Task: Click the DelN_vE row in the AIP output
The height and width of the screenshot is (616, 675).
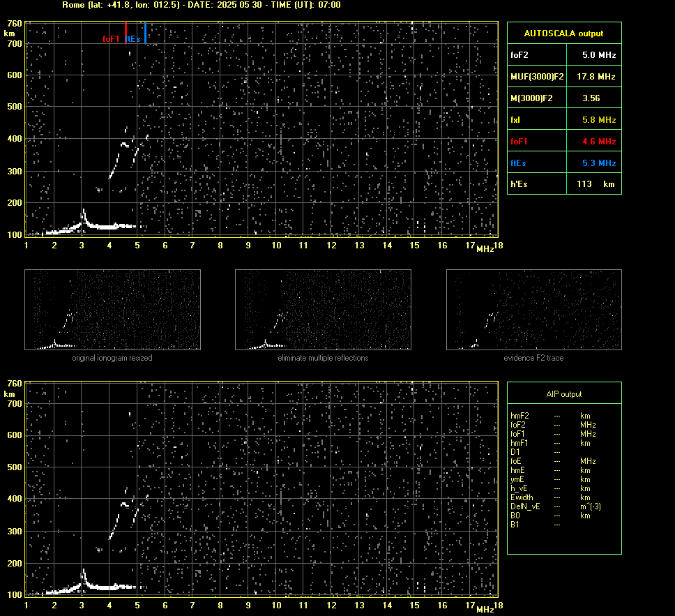Action: pyautogui.click(x=556, y=506)
